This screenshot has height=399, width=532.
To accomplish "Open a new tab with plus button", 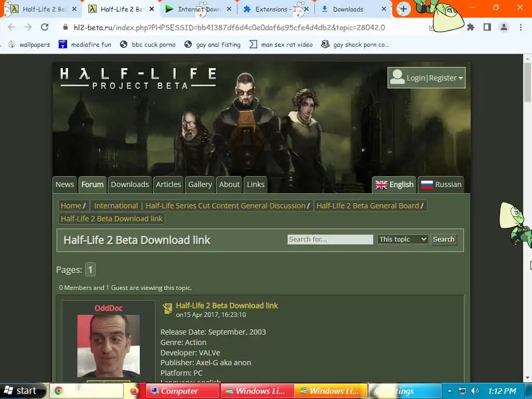I will tap(403, 9).
